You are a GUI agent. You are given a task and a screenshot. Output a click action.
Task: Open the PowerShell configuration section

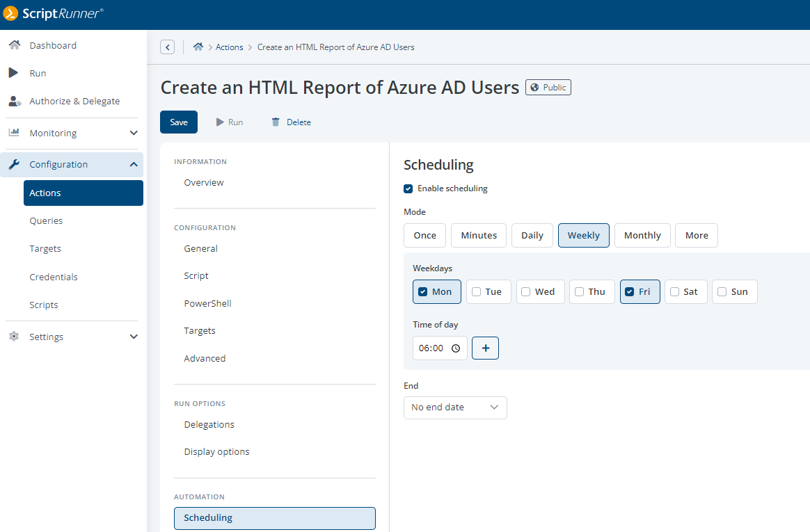point(207,303)
